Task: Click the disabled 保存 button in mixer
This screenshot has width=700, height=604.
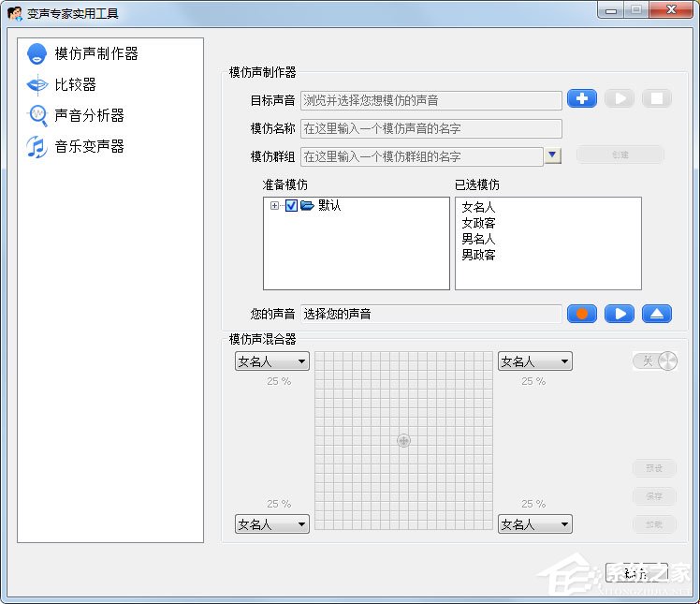Action: click(x=654, y=496)
